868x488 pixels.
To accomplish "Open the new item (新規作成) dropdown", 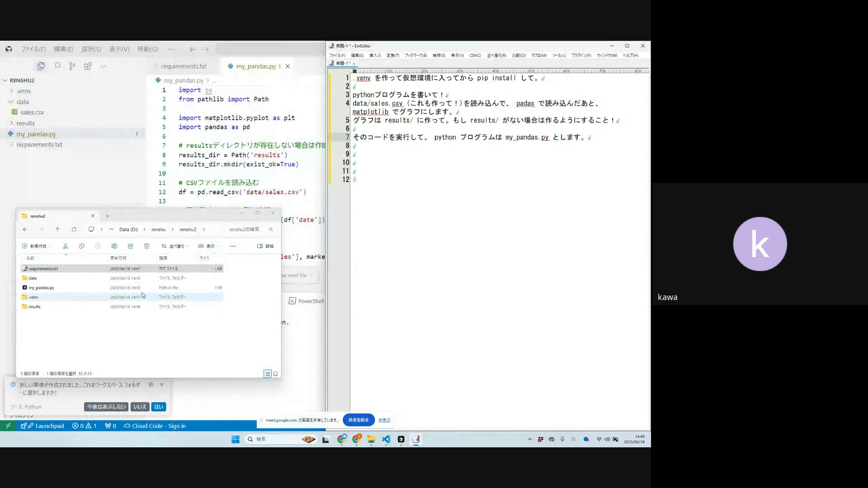I will 36,246.
